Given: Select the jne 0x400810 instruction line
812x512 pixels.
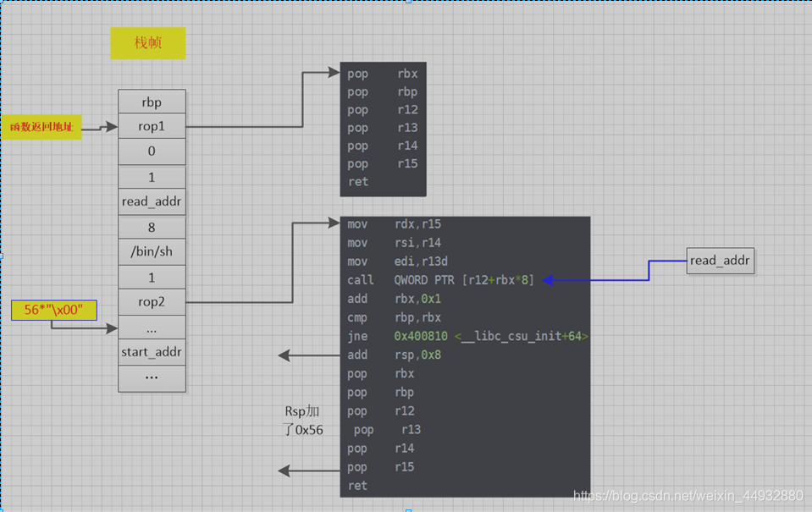Looking at the screenshot, I should [467, 336].
